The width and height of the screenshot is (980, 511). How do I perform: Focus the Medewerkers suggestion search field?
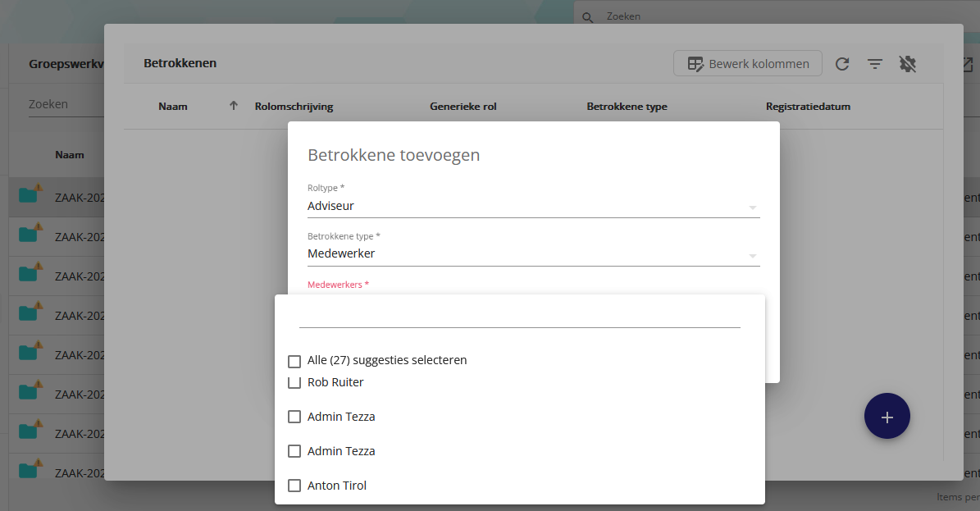click(x=520, y=316)
